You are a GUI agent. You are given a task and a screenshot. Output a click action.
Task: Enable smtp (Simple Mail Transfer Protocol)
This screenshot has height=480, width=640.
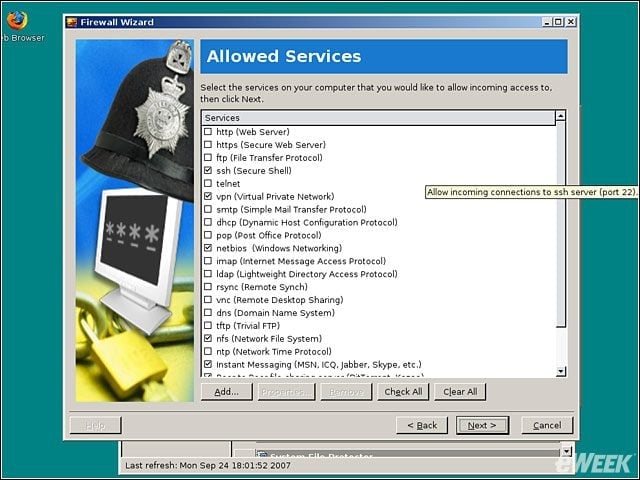tap(208, 209)
